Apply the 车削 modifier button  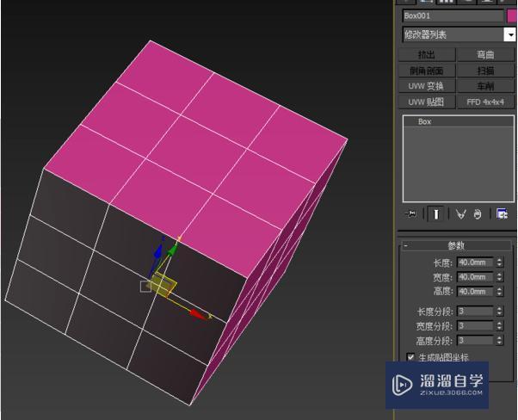tap(485, 86)
